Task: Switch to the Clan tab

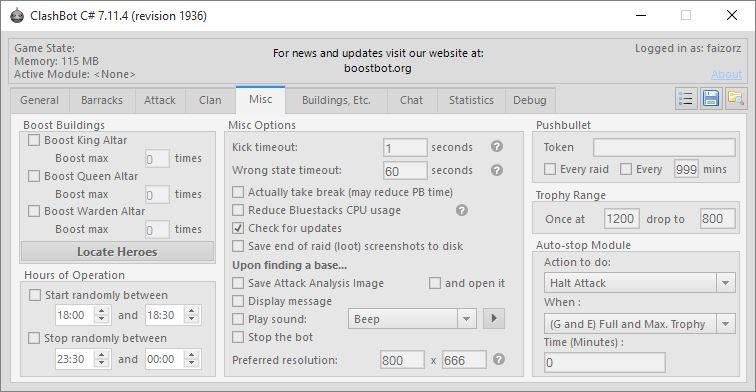Action: click(210, 100)
